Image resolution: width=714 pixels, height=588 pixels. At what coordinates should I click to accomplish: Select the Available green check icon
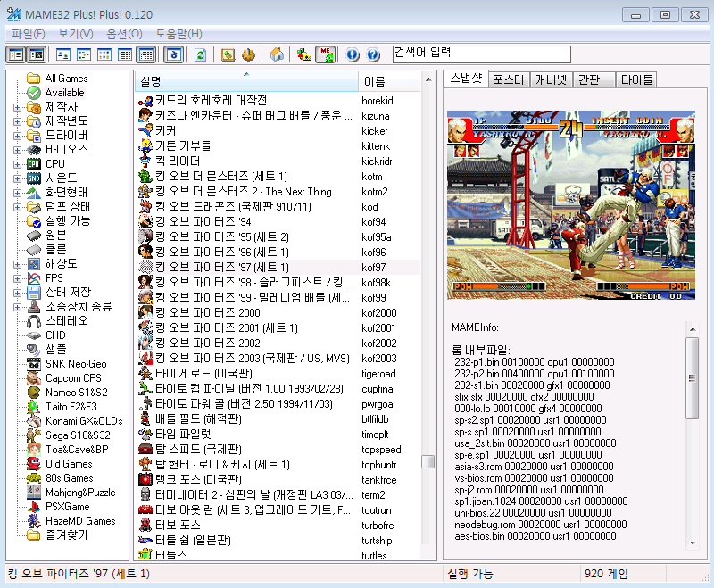click(34, 93)
